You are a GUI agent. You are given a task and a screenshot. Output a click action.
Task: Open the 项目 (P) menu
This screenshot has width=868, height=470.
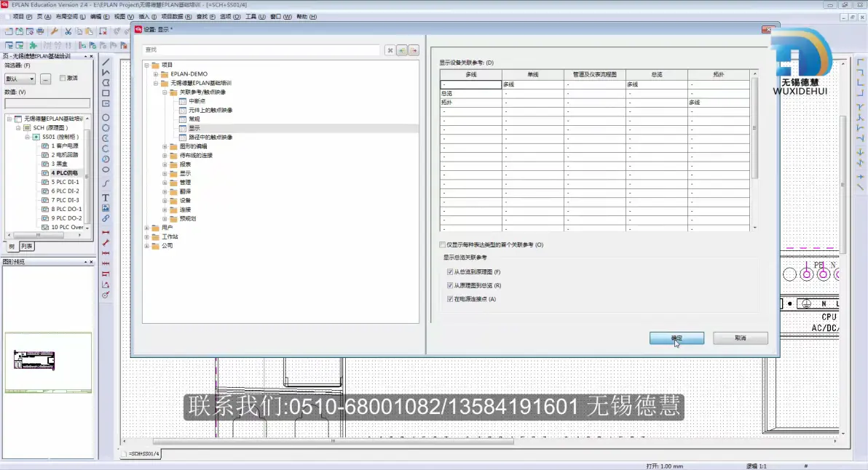point(22,17)
